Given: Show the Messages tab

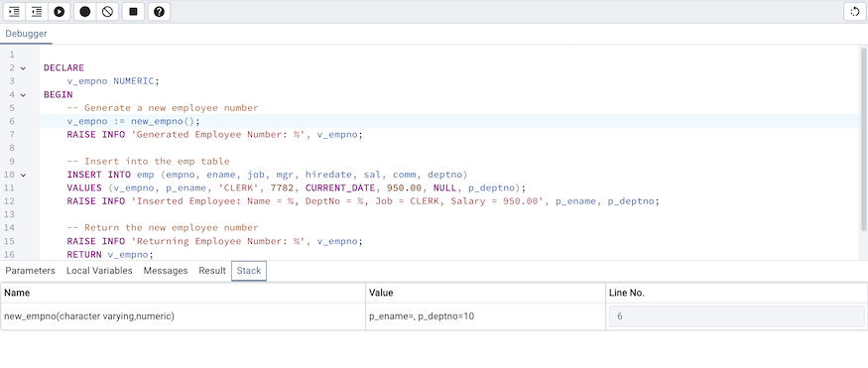Looking at the screenshot, I should pyautogui.click(x=166, y=271).
